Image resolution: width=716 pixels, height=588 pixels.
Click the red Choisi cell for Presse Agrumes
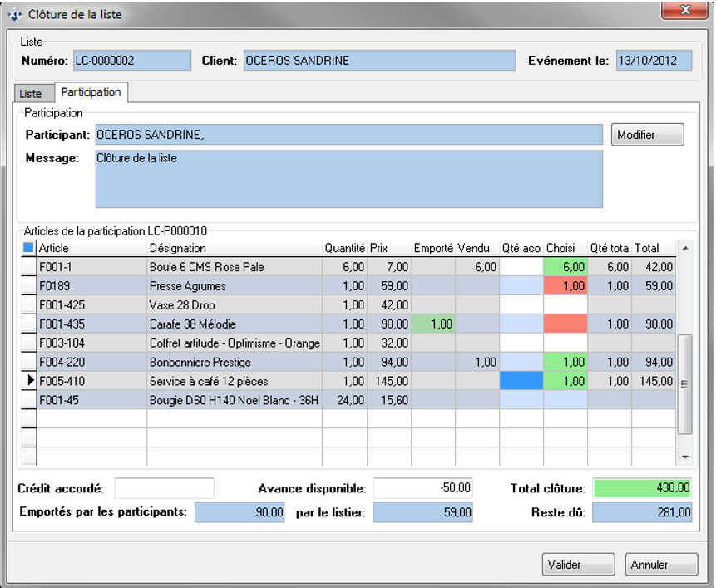[565, 286]
